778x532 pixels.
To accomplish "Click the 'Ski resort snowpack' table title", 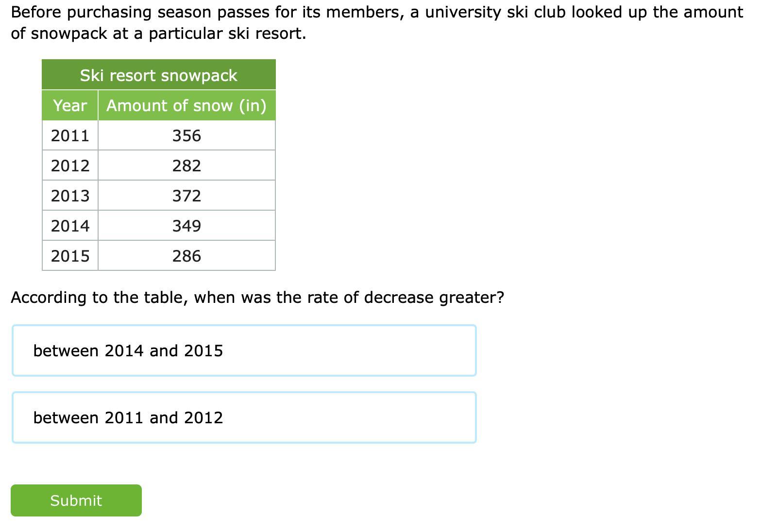I will point(158,75).
